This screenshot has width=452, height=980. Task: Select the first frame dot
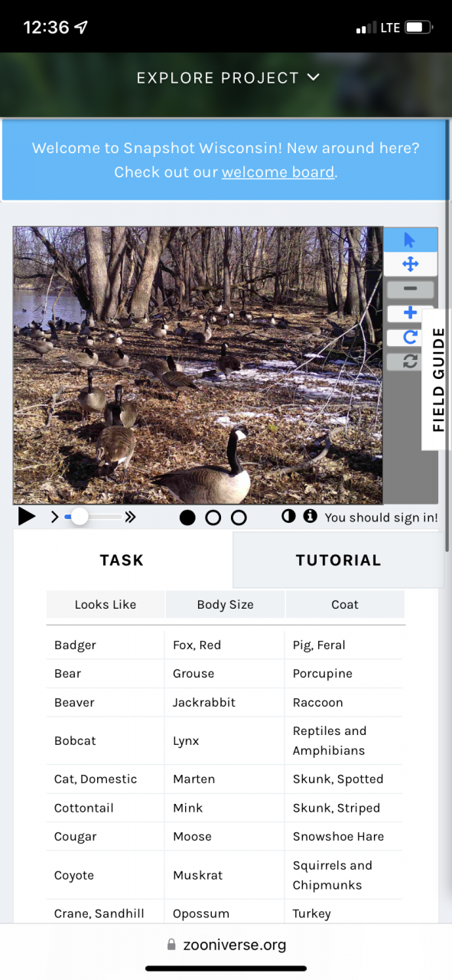(x=187, y=518)
